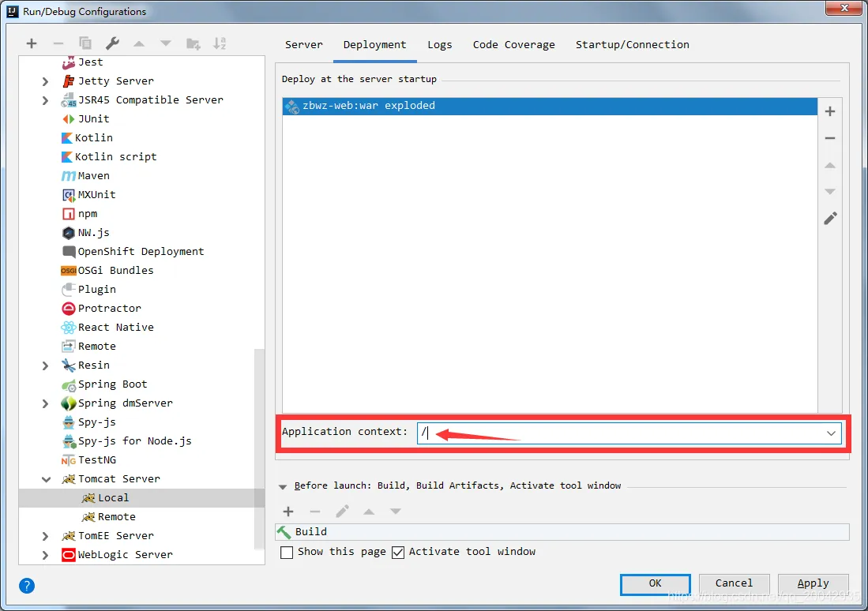The image size is (868, 611).
Task: Move configuration up in left toolbar
Action: point(139,43)
